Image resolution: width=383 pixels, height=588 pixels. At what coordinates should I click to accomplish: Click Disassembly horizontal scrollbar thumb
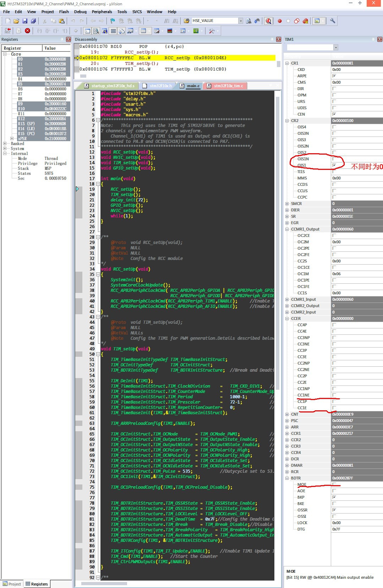(83, 76)
